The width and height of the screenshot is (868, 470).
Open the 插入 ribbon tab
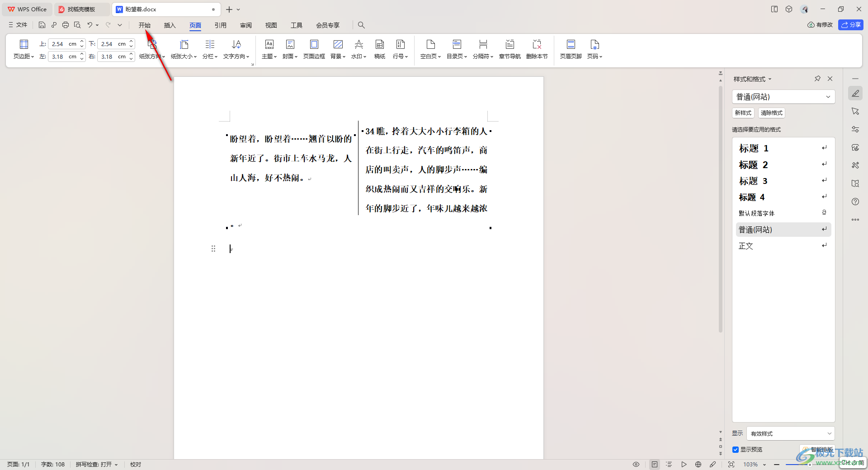coord(170,25)
